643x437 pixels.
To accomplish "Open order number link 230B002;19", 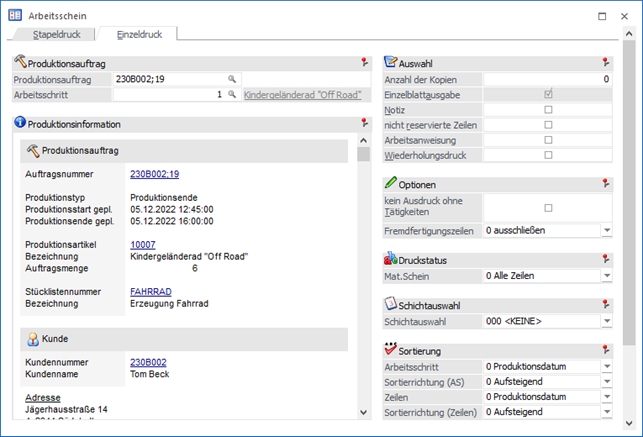I will pyautogui.click(x=154, y=174).
